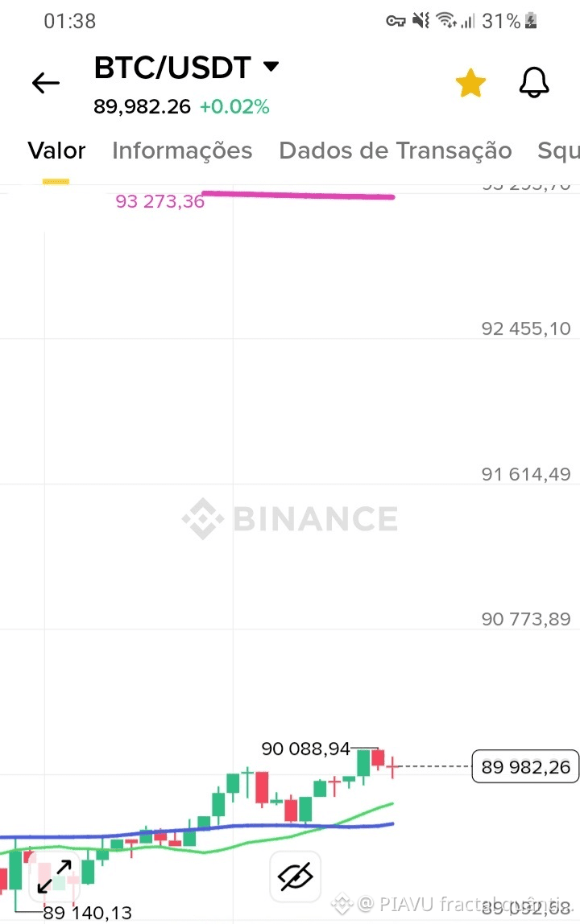Viewport: 580px width, 924px height.
Task: Click the 89 140,13 low price marker
Action: 87,913
